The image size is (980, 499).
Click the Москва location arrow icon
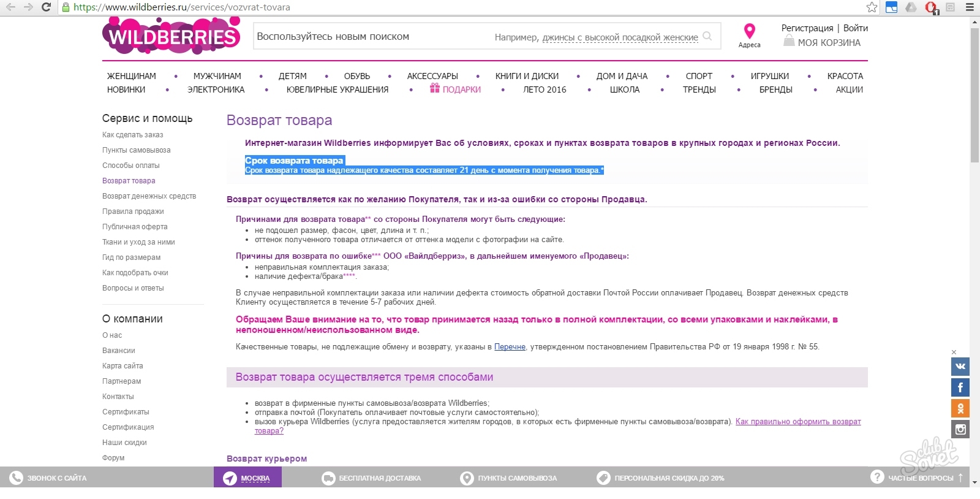[230, 478]
